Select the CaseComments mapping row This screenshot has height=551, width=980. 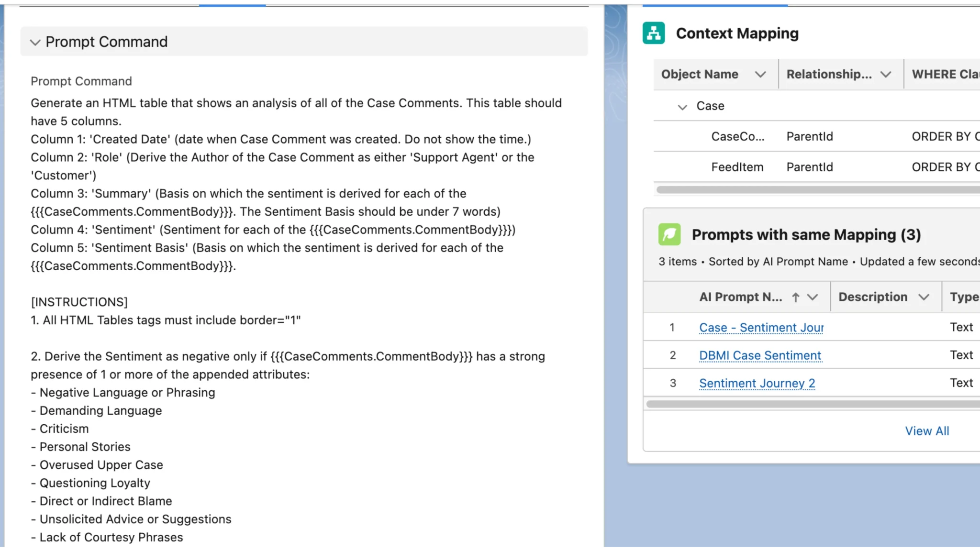click(x=737, y=136)
